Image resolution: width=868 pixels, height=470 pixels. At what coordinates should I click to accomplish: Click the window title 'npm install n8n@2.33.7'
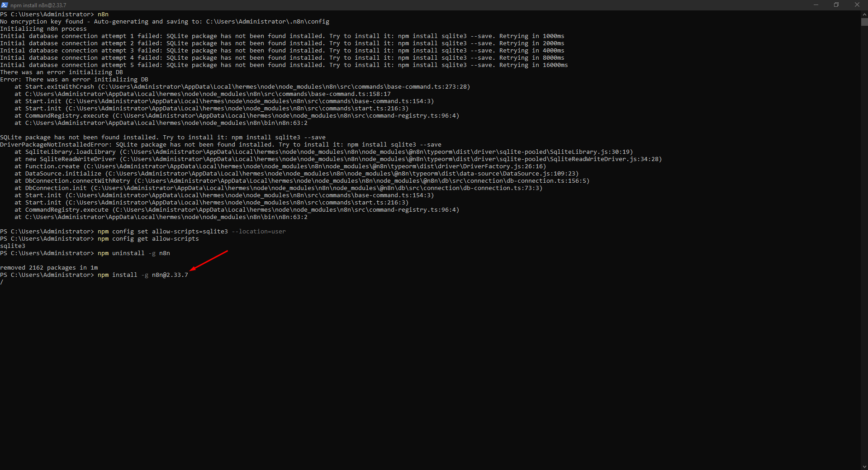tap(38, 5)
